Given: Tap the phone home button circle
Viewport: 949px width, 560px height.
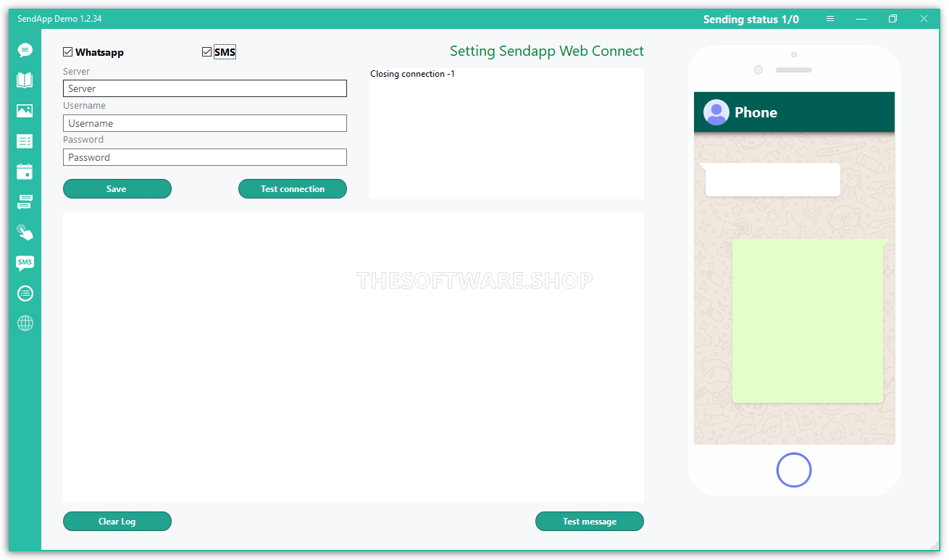Looking at the screenshot, I should 794,470.
